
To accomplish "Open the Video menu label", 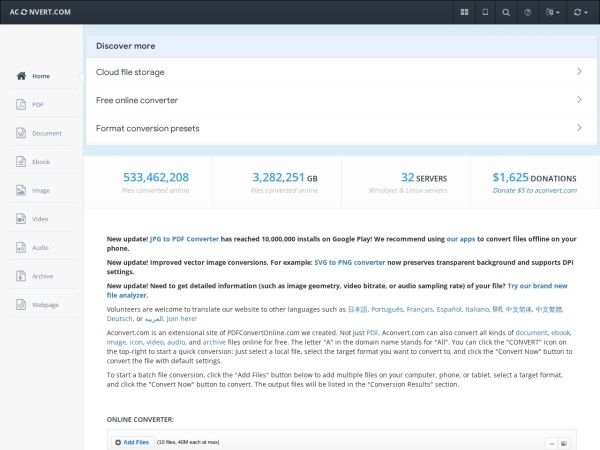I will pos(40,219).
